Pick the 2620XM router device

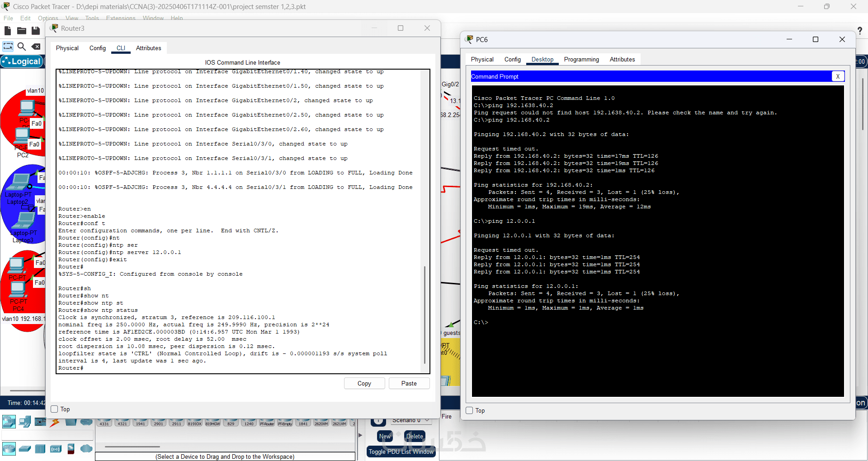pyautogui.click(x=321, y=423)
